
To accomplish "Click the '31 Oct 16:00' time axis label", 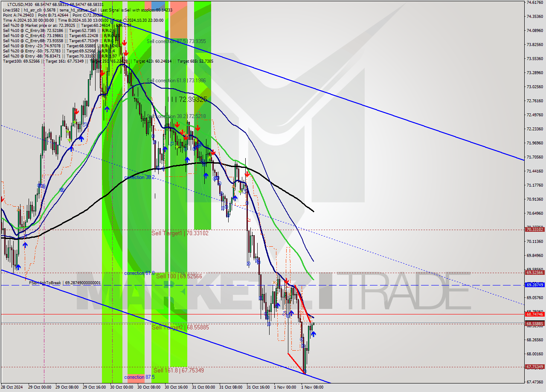I will click(258, 387).
